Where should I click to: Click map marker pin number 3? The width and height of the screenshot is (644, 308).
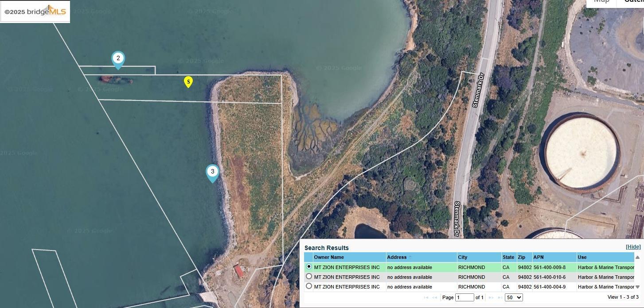tap(212, 172)
